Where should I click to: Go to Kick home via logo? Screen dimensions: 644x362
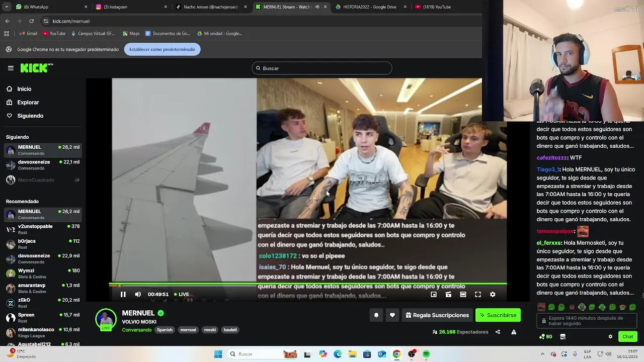pyautogui.click(x=36, y=68)
